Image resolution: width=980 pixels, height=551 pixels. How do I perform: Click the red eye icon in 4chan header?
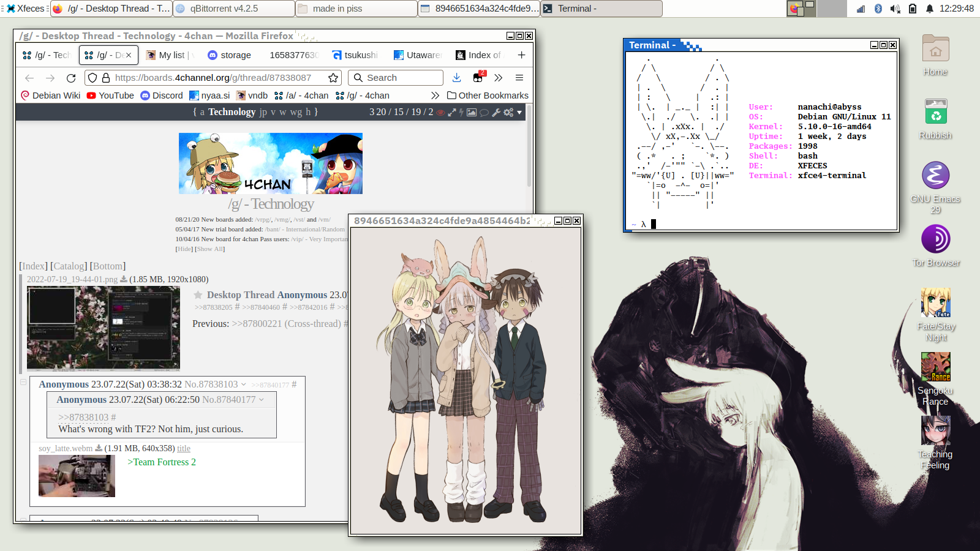440,112
